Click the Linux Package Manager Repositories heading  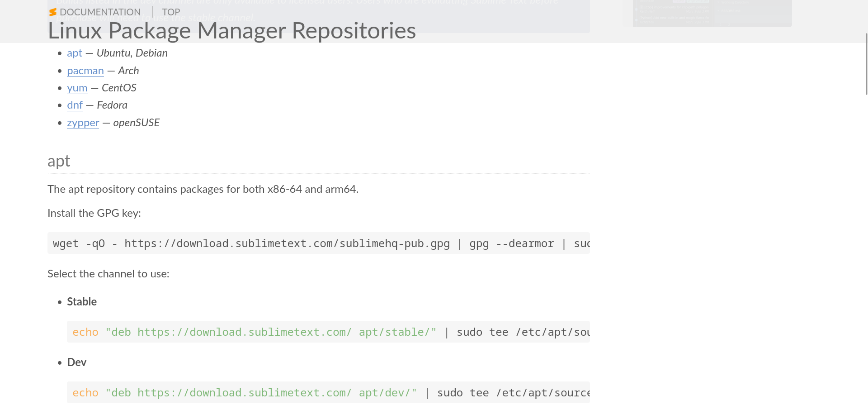231,31
